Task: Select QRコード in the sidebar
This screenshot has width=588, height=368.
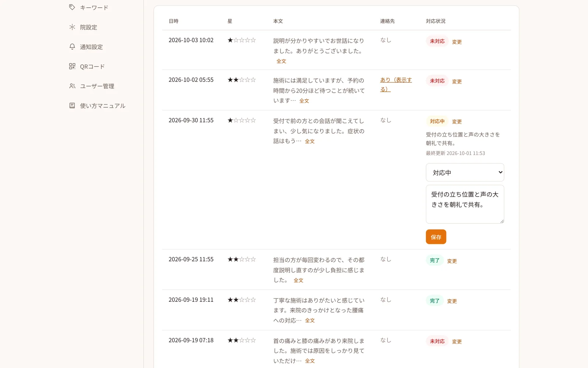Action: pos(92,67)
